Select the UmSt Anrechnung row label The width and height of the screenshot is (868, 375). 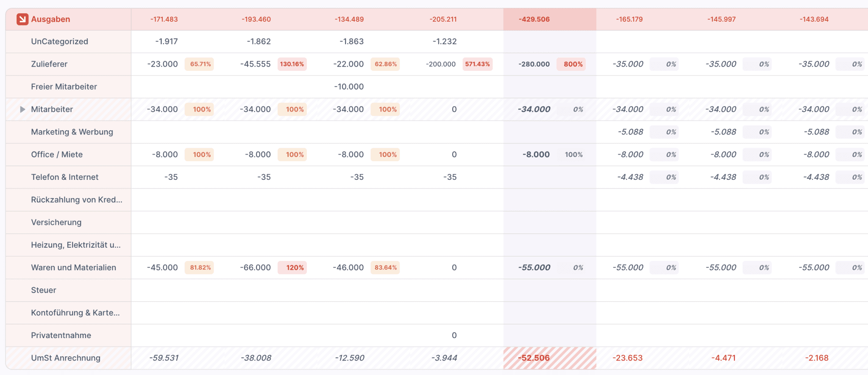tap(66, 358)
